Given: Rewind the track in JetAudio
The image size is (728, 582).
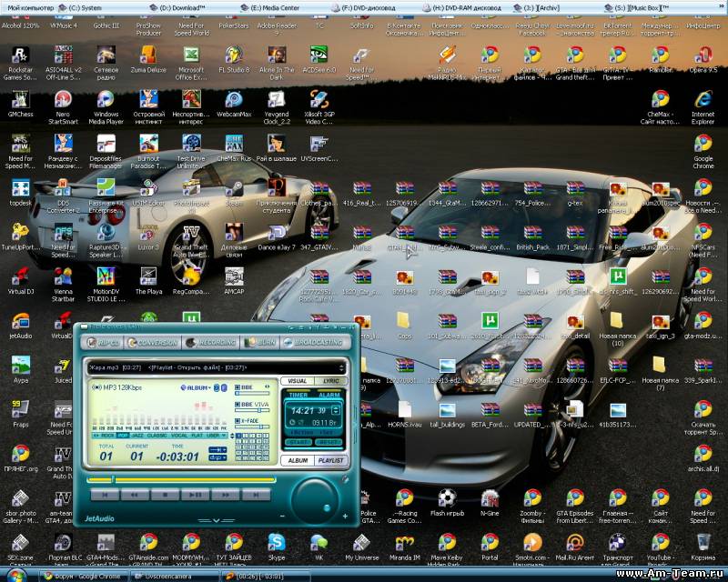Looking at the screenshot, I should pos(134,495).
